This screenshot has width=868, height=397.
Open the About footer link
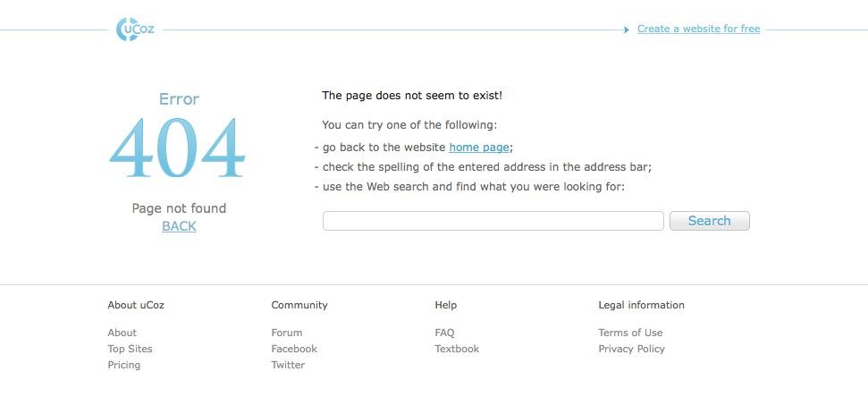(122, 333)
